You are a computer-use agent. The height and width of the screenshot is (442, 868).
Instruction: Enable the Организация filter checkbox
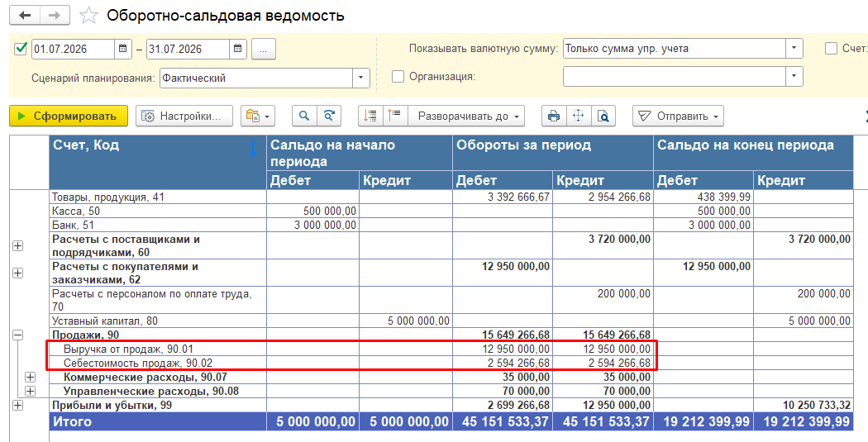[x=398, y=77]
